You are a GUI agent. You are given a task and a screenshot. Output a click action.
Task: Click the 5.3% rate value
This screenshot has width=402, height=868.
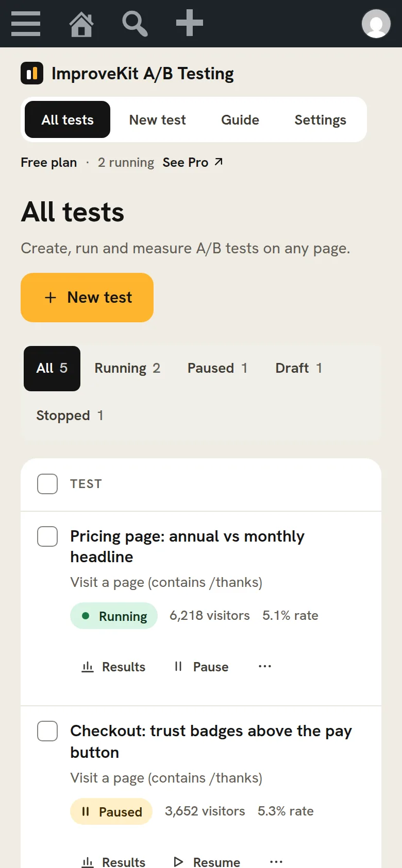[x=286, y=811]
